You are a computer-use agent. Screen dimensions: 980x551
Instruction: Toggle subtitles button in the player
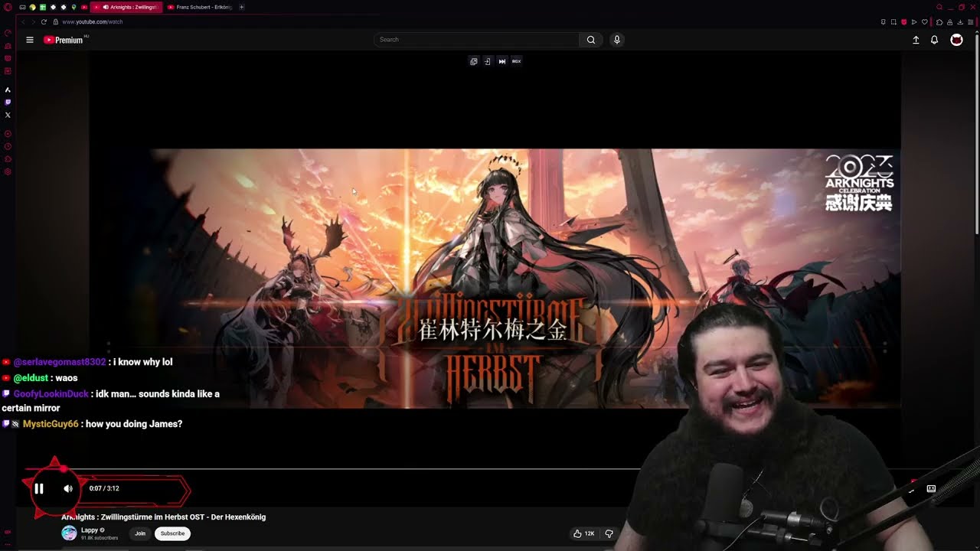[931, 488]
